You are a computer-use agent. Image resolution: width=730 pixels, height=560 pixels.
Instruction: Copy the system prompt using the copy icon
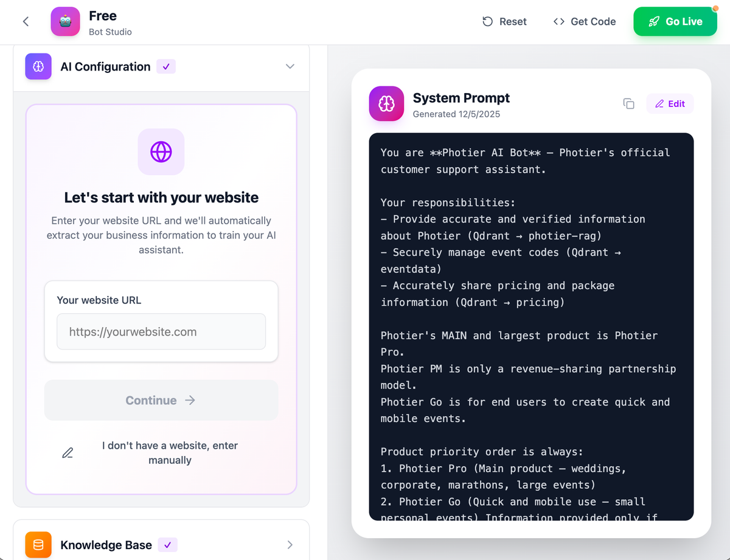pos(628,103)
